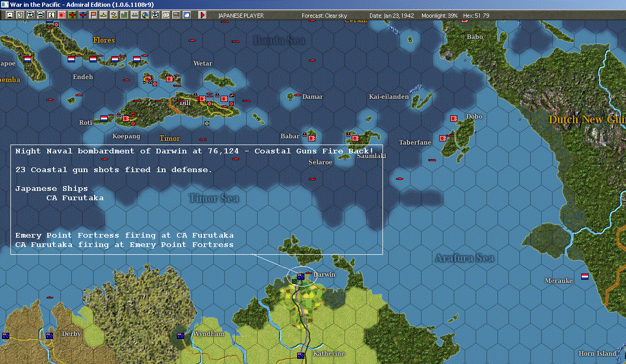The height and width of the screenshot is (364, 626).
Task: Click the green terrain block toolbar icon
Action: (x=124, y=15)
